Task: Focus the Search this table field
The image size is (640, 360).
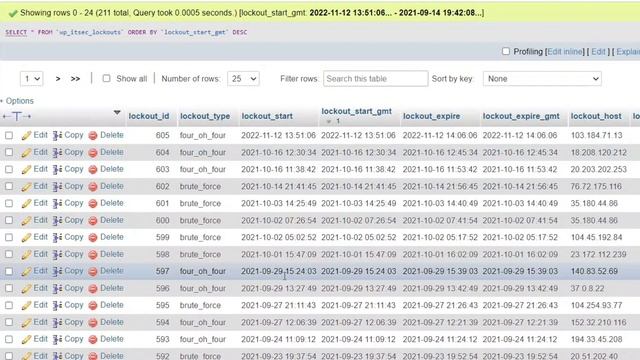Action: coord(376,79)
